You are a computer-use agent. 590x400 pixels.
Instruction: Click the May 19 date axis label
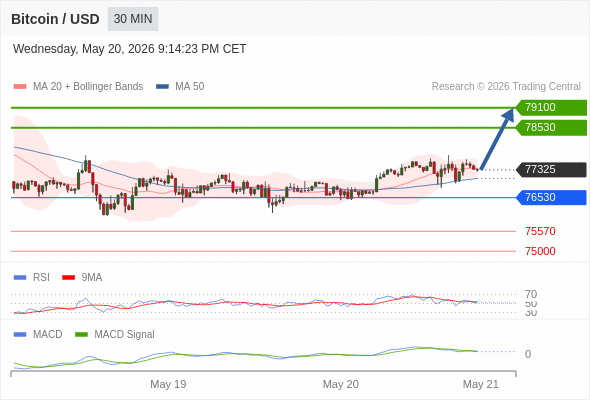click(x=168, y=384)
